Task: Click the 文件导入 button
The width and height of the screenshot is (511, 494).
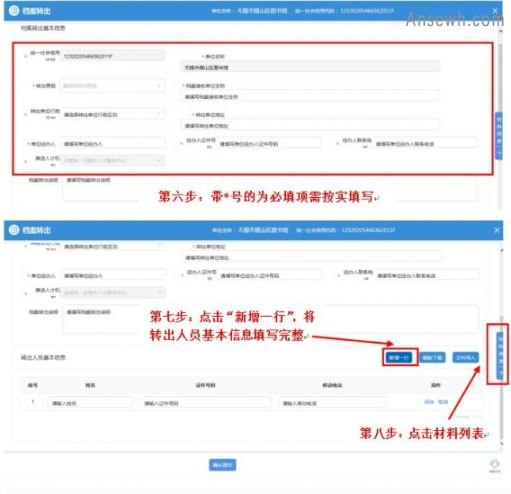Action: [466, 357]
